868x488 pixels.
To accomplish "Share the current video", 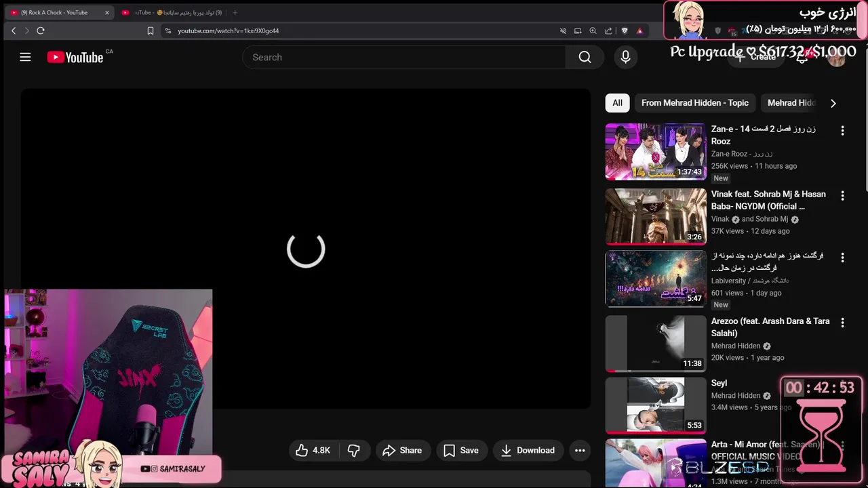I will point(402,450).
